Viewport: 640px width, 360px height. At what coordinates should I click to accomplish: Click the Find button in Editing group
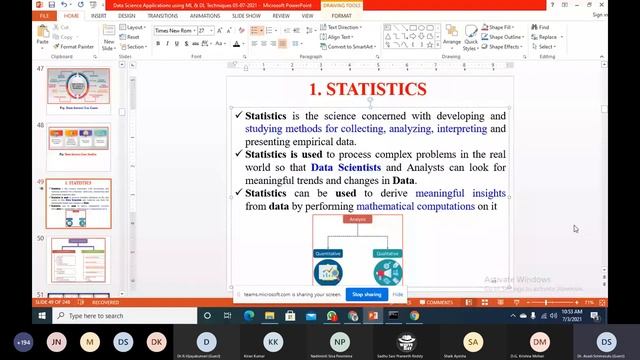[x=540, y=27]
